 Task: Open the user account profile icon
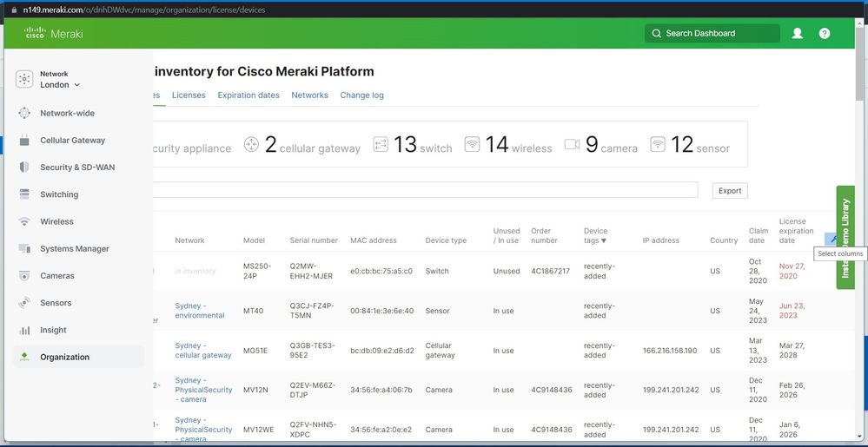coord(797,33)
